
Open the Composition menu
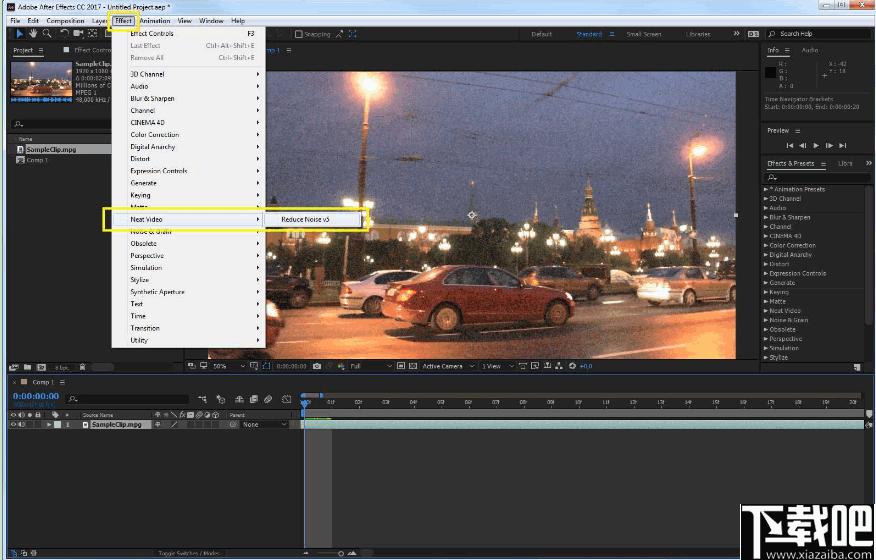[x=65, y=21]
